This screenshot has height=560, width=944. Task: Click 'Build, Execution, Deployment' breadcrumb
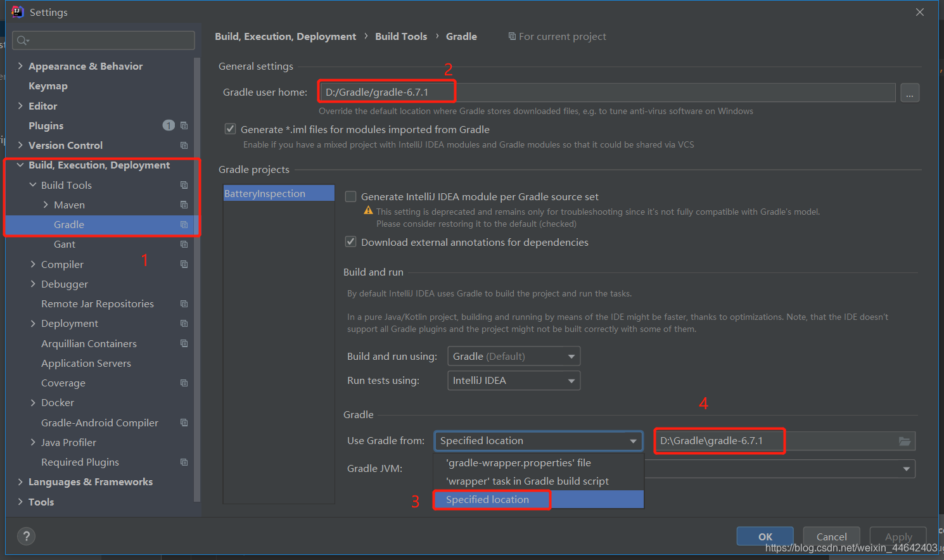point(285,36)
